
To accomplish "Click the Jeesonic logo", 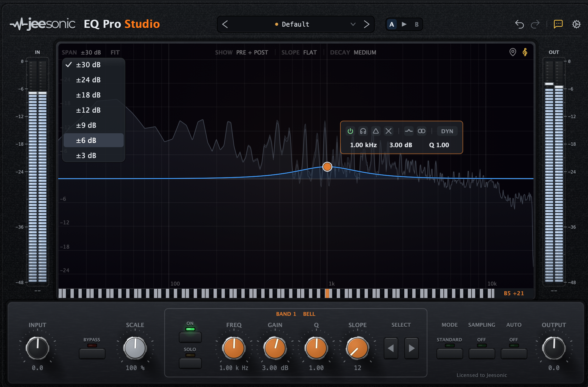I will [42, 24].
